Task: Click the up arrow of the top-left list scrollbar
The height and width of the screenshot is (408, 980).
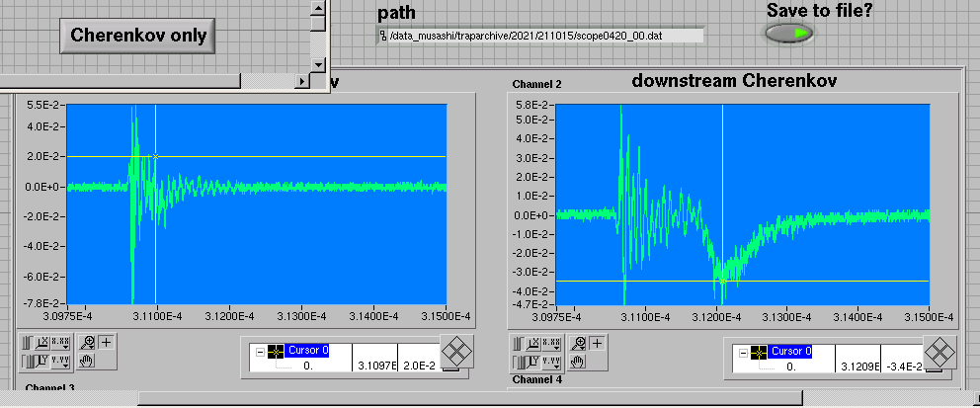Action: (x=318, y=8)
